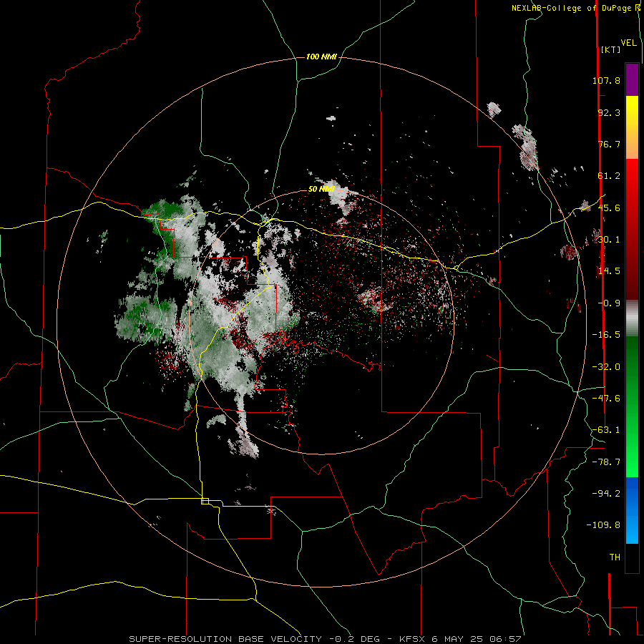The width and height of the screenshot is (644, 644).
Task: Pick the red segment of the color bar
Action: coord(632,229)
